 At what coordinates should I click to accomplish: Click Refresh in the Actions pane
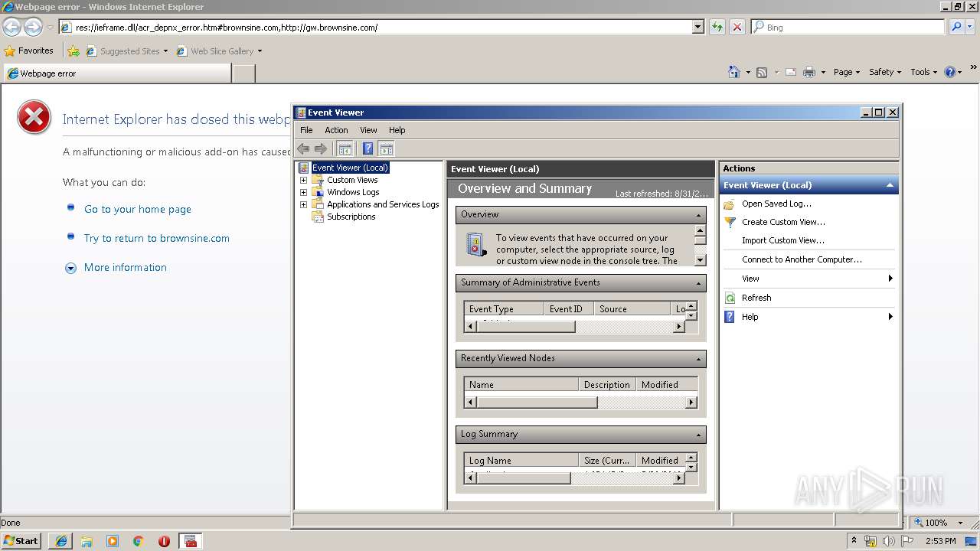(756, 298)
